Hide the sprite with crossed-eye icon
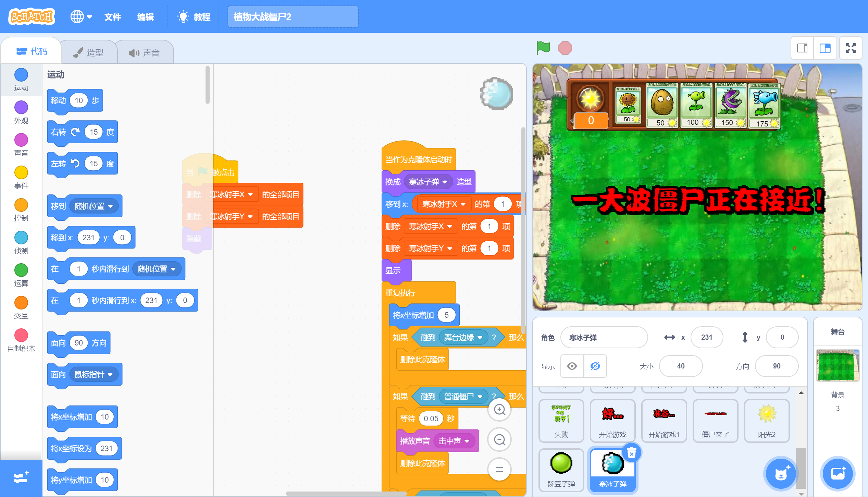 pos(595,366)
